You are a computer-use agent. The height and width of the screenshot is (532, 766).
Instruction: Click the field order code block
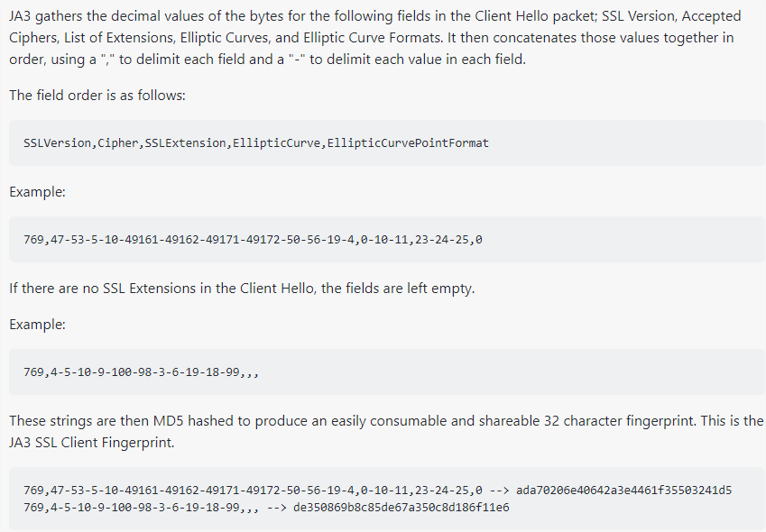tap(387, 143)
